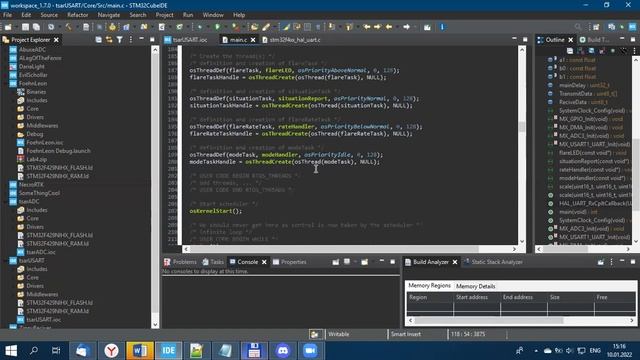Toggle Pin Console in Console view
Viewport: 640px width, 360px height.
coord(336,262)
